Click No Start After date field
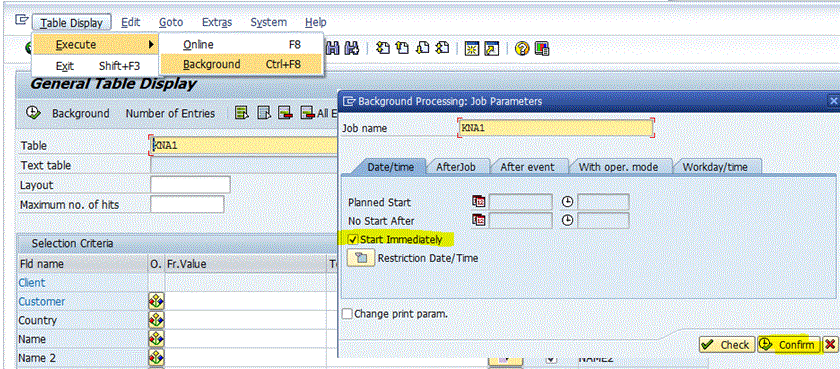 pos(520,220)
